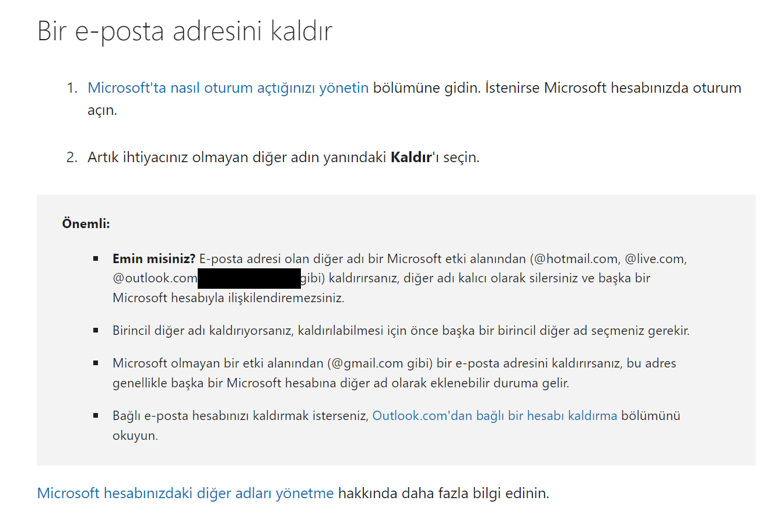This screenshot has height=532, width=761.
Task: Open the Microsoft'ta nasıl oturum açtığınızı yönetin link
Action: pyautogui.click(x=227, y=87)
